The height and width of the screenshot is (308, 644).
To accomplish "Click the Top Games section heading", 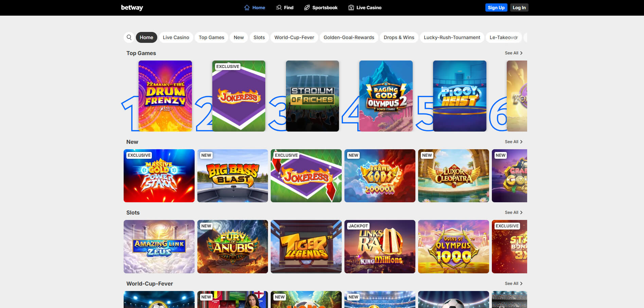I will 141,53.
